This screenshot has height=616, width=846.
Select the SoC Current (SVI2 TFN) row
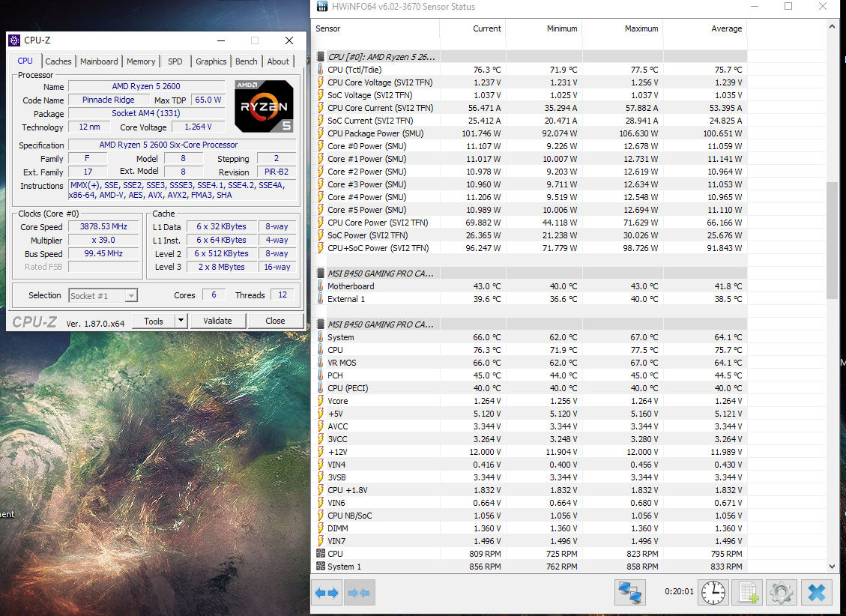[529, 121]
